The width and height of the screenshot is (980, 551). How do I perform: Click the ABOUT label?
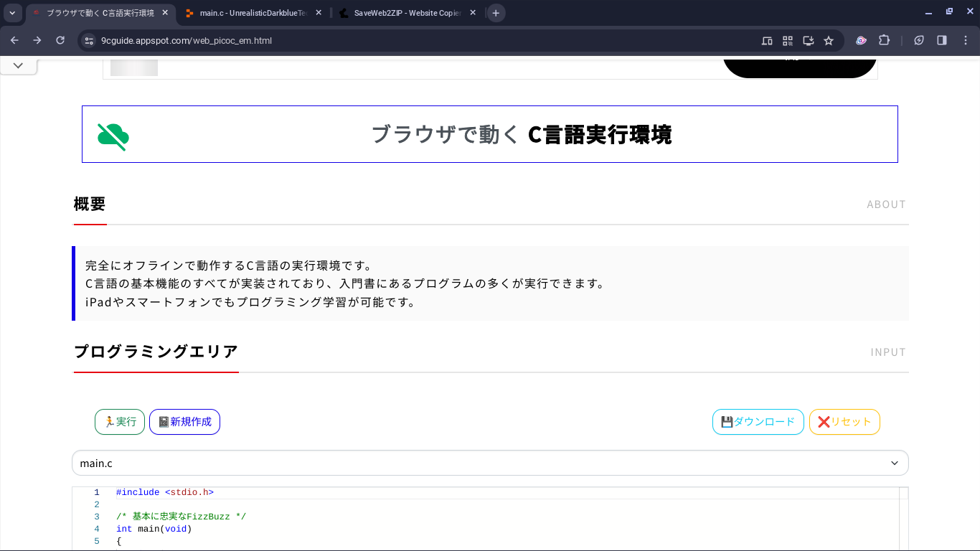click(887, 204)
